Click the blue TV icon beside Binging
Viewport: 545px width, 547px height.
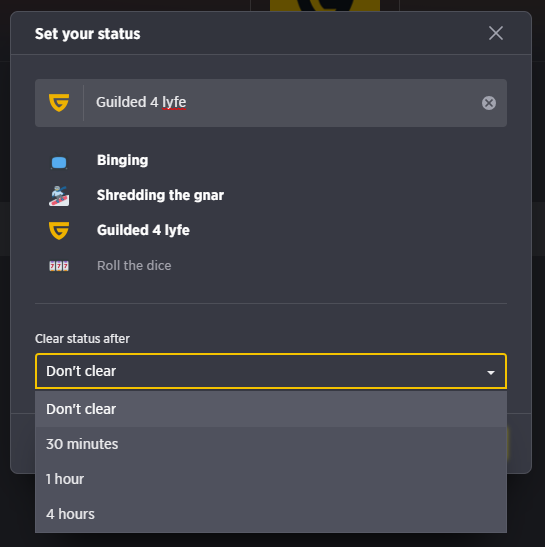tap(59, 162)
